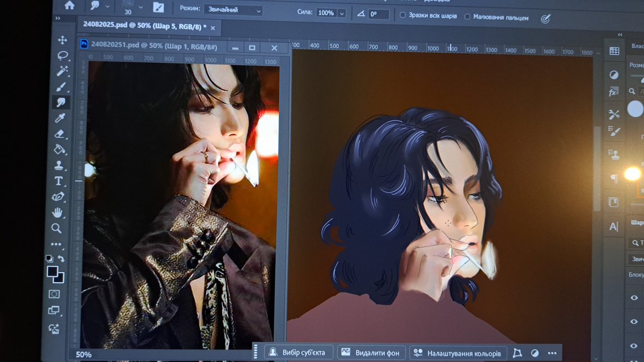Hide the topmost visible layer eye icon
The width and height of the screenshot is (644, 362).
(634, 298)
